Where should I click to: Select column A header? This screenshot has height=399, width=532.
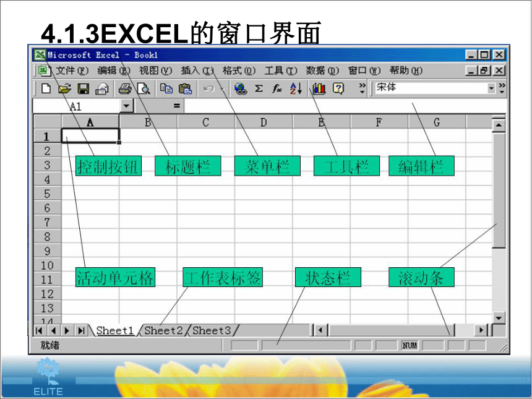coord(90,122)
